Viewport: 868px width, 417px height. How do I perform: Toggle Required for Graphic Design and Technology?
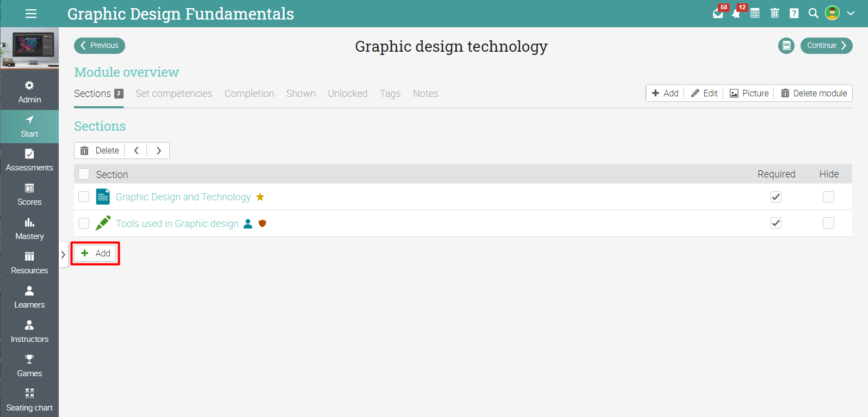pyautogui.click(x=776, y=197)
